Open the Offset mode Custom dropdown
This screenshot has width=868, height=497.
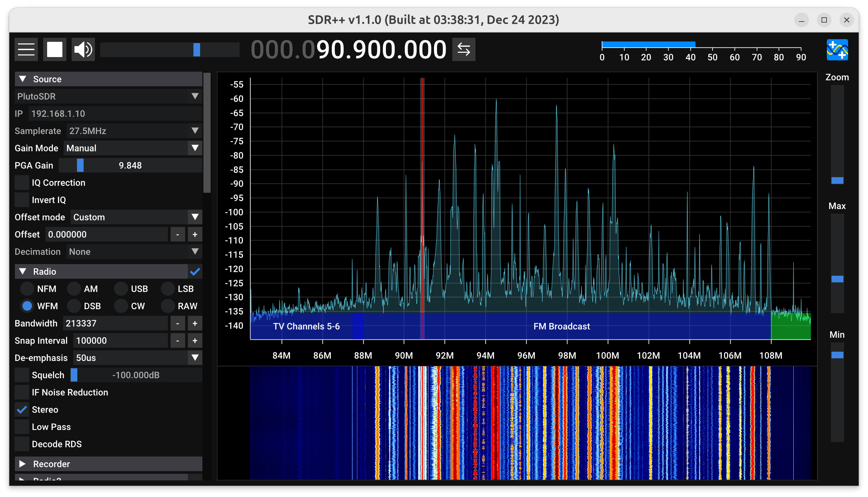136,217
